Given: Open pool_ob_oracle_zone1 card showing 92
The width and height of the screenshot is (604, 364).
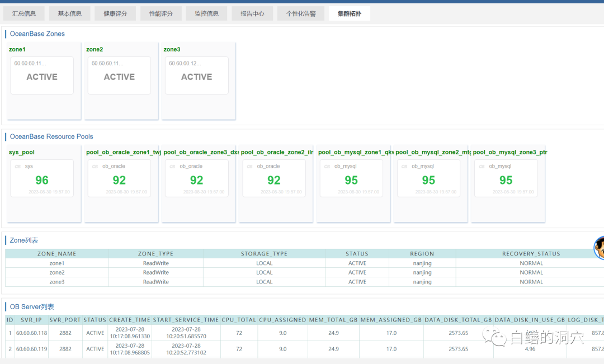Looking at the screenshot, I should 120,178.
